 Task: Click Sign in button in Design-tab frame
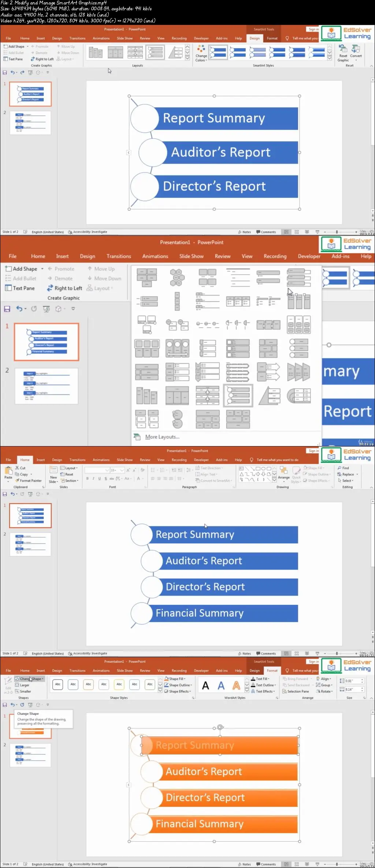point(313,29)
